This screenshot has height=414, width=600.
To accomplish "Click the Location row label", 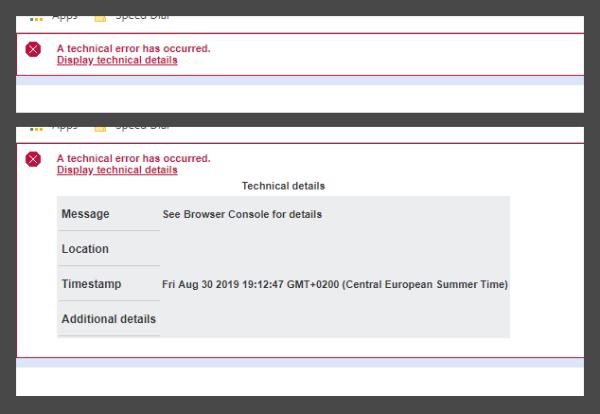I will coord(85,249).
